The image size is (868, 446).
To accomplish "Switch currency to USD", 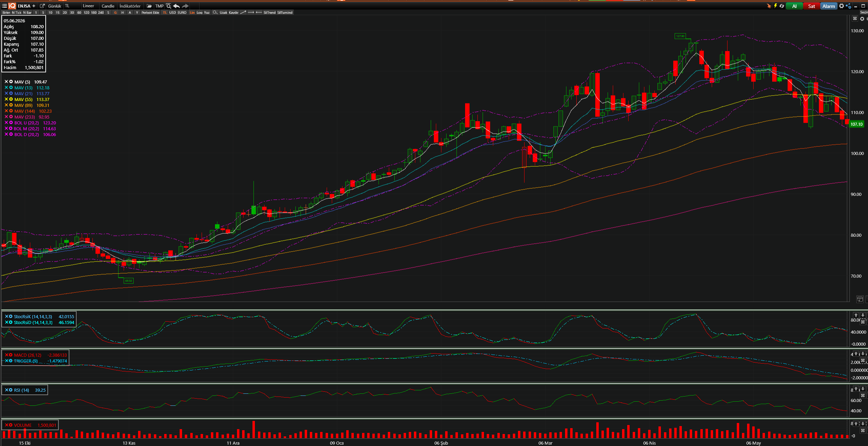I will coord(172,12).
